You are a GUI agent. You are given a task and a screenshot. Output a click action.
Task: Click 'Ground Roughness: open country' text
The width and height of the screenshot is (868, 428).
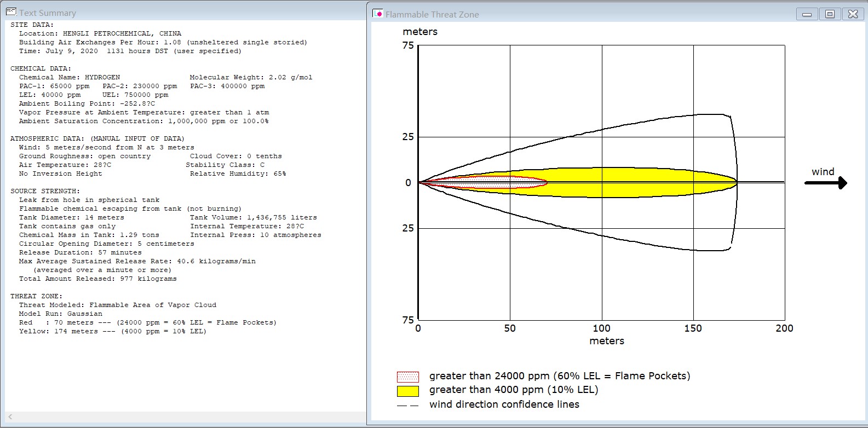pos(85,156)
